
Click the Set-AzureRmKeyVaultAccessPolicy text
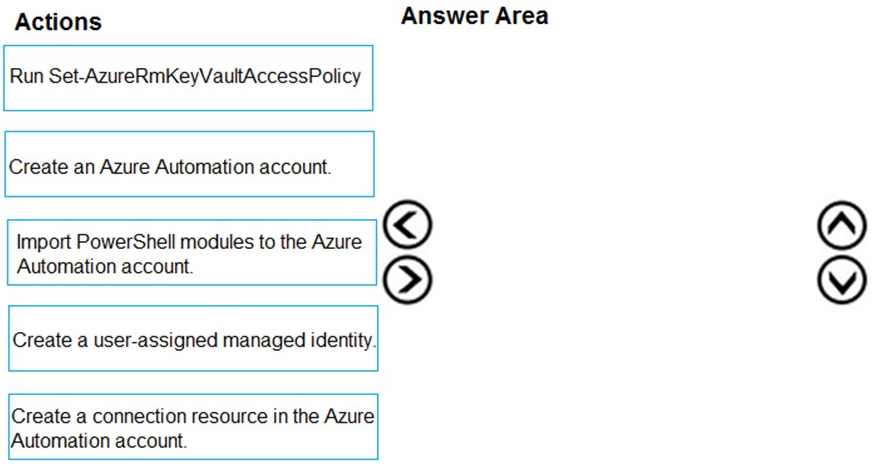coord(205,76)
